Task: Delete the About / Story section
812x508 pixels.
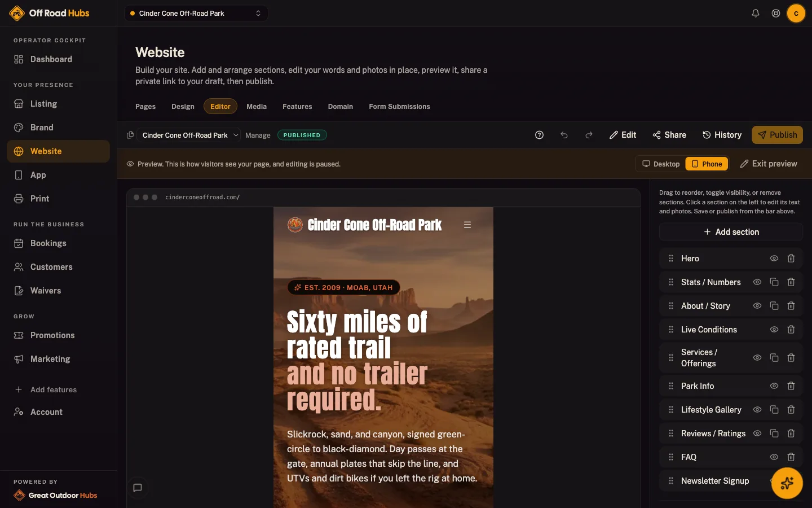Action: 791,306
